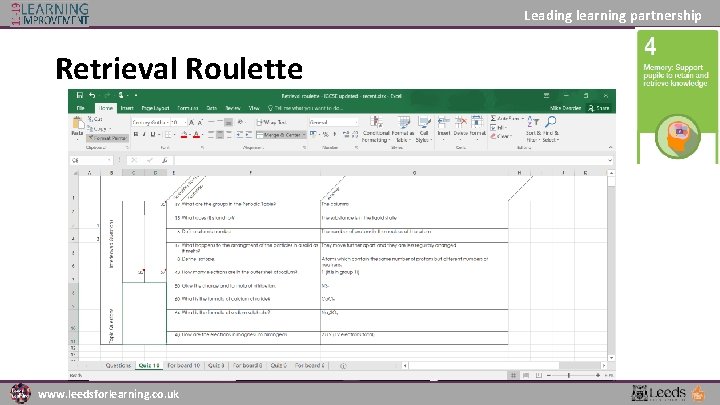Open the Name Box dropdown arrow

pyautogui.click(x=109, y=160)
